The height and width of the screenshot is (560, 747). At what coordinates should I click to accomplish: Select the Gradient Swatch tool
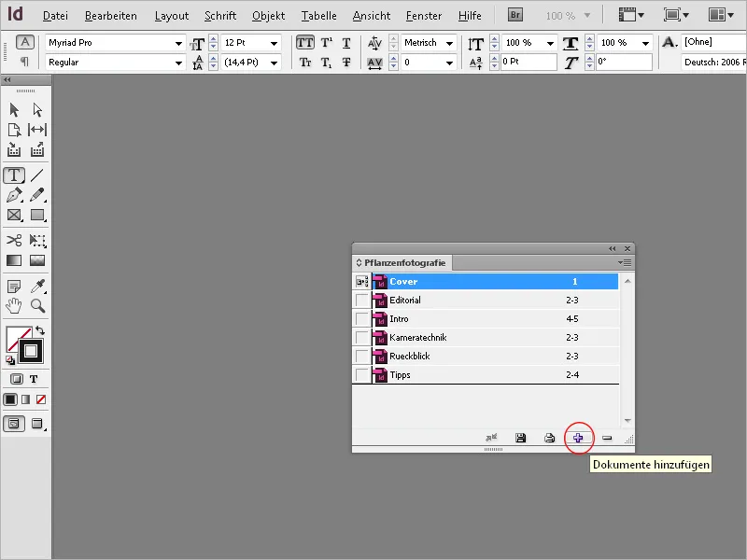click(x=14, y=260)
